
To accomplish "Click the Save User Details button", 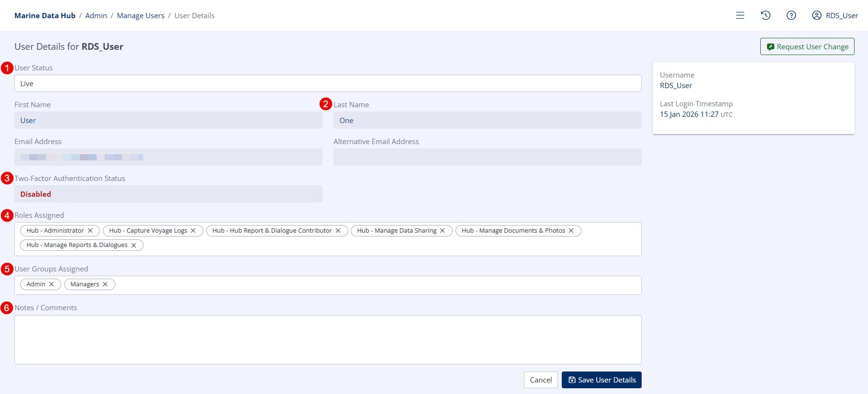I will tap(601, 380).
